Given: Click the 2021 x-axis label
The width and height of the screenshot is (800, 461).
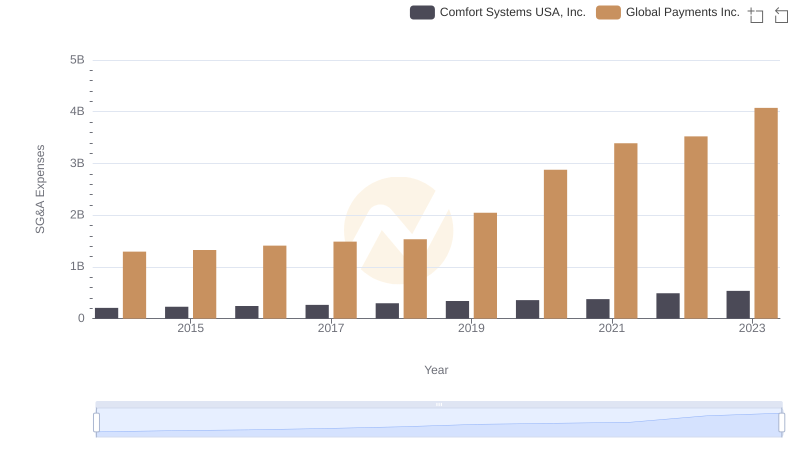Looking at the screenshot, I should 611,328.
